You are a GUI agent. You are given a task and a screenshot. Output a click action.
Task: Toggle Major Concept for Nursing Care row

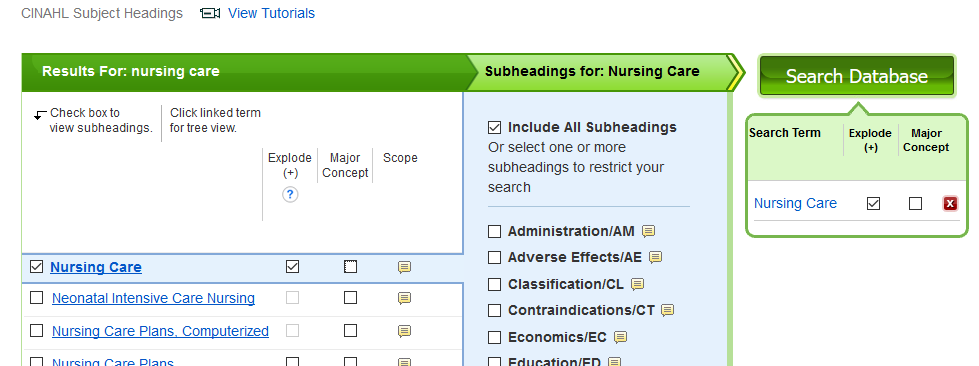[x=350, y=267]
